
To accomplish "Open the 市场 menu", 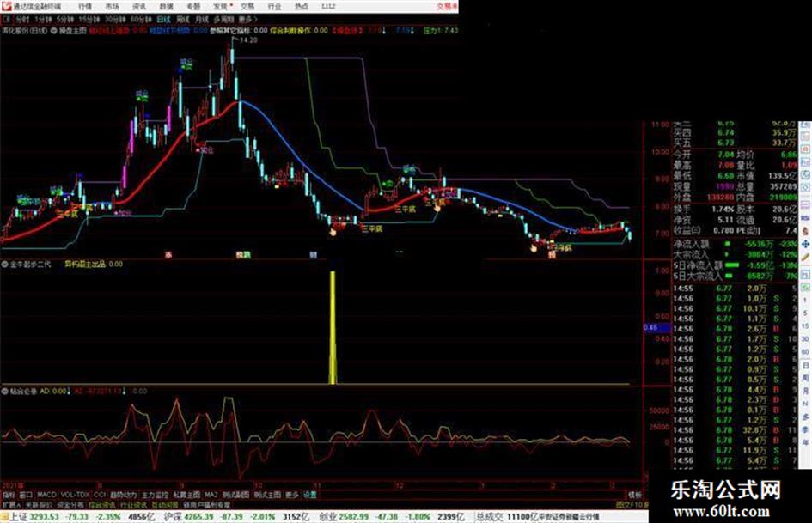I will [112, 7].
